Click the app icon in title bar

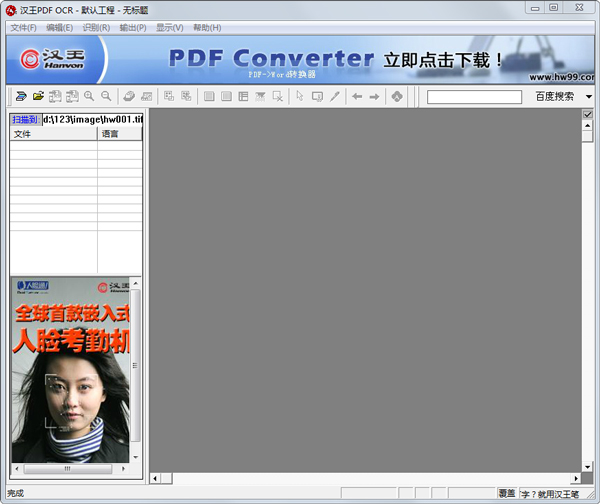pyautogui.click(x=11, y=10)
